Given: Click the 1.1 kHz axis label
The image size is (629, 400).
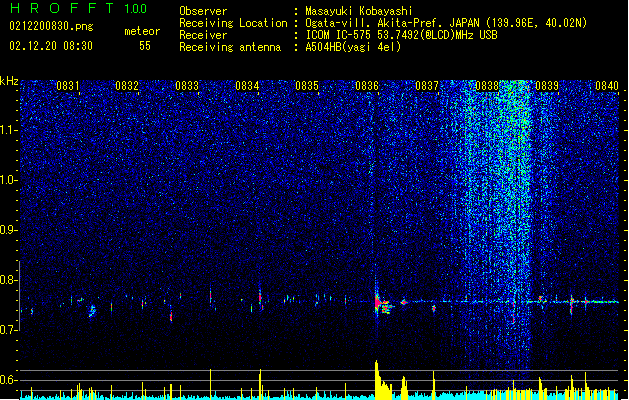Looking at the screenshot, I should (x=9, y=130).
